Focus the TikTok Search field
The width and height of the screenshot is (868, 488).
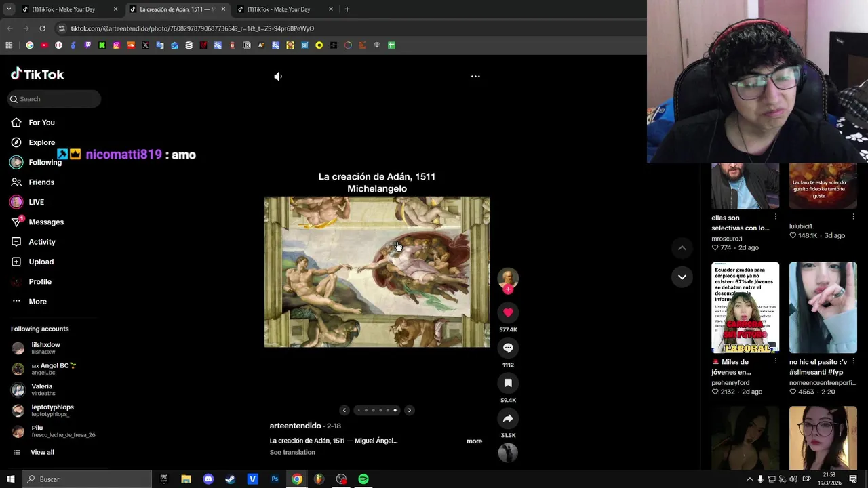[x=55, y=99]
